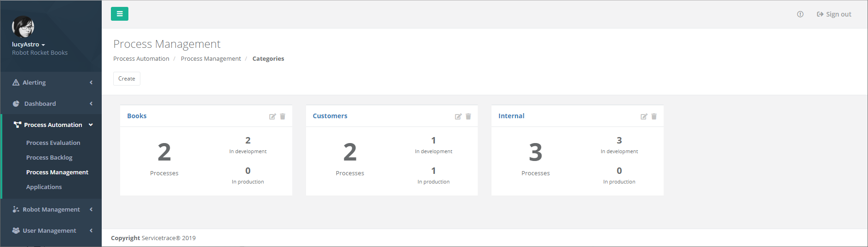Open Process Evaluation in sidebar

pos(53,143)
